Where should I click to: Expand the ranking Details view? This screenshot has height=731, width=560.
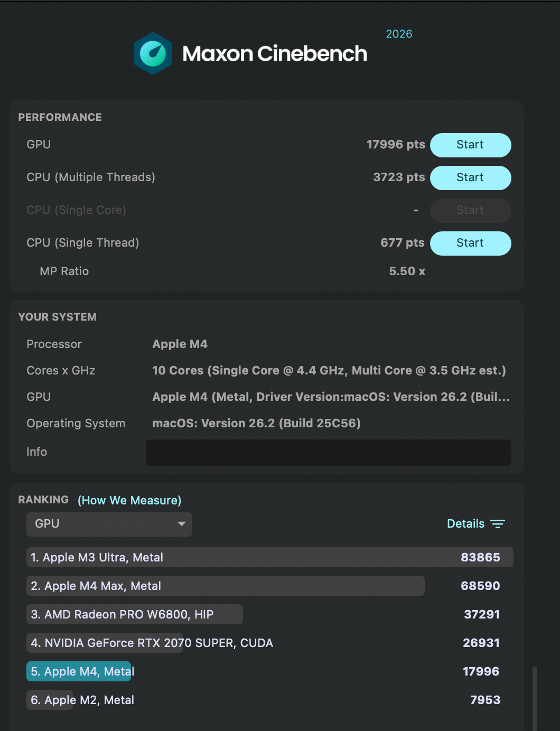pos(466,524)
